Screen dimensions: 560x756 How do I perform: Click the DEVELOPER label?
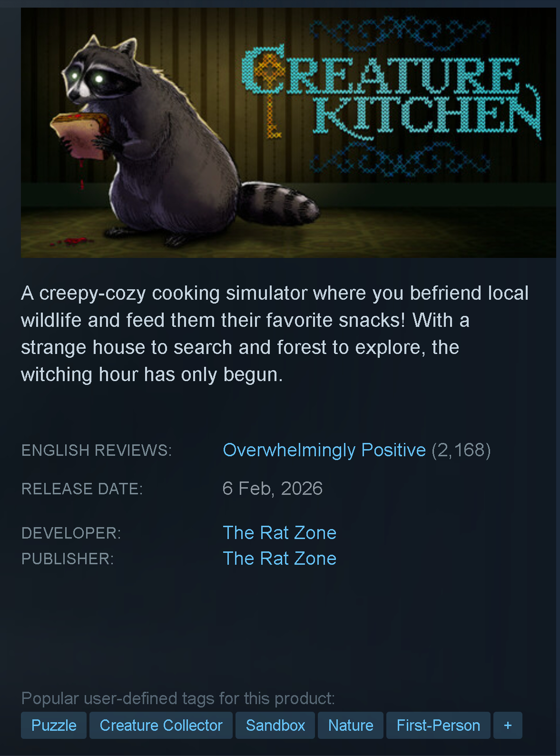click(x=71, y=533)
